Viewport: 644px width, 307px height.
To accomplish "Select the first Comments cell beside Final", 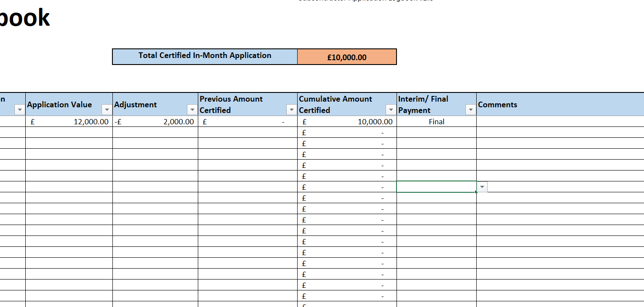I will point(559,122).
